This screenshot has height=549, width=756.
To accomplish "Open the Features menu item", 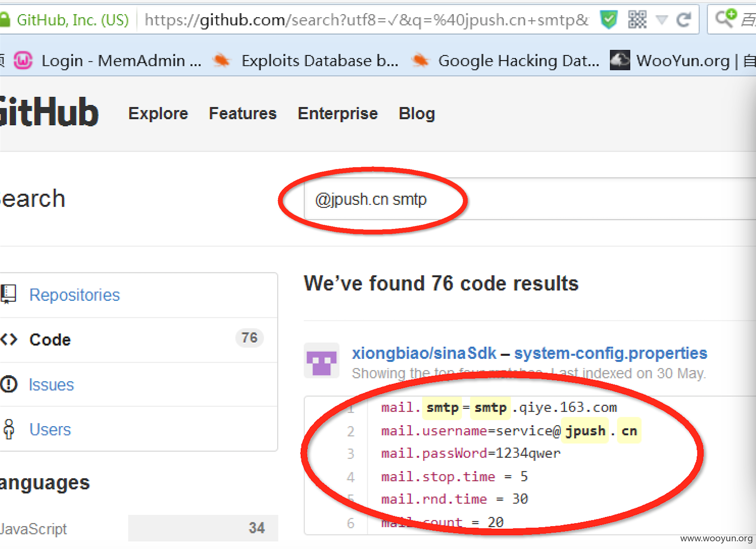I will click(243, 114).
